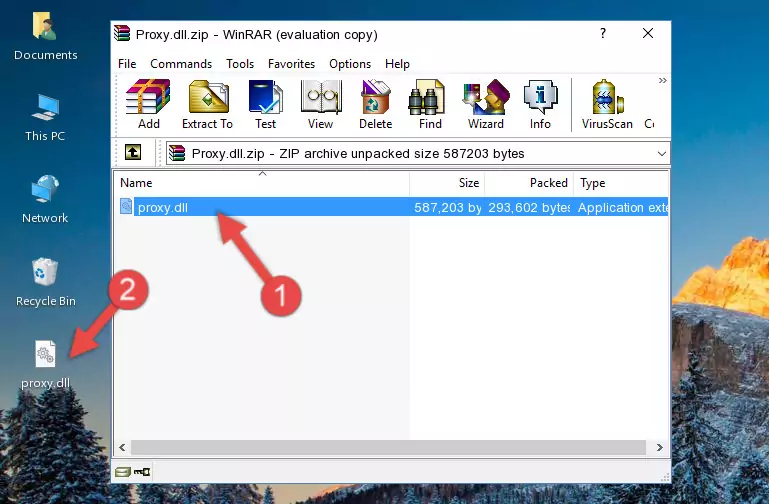Screen dimensions: 769x504
Task: Click the Add archive toolbar icon
Action: [x=148, y=104]
